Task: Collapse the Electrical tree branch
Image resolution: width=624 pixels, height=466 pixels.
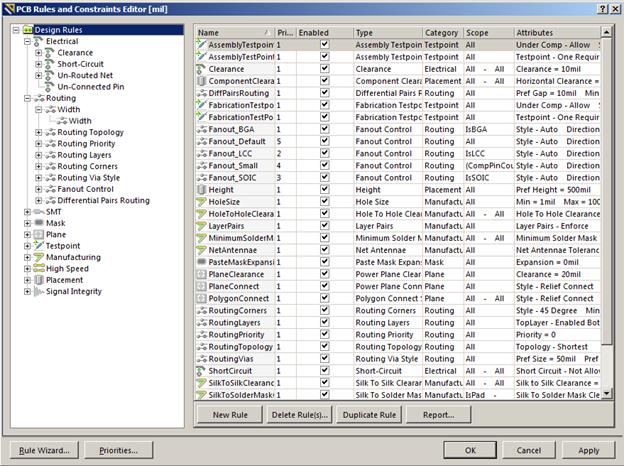Action: pos(27,41)
